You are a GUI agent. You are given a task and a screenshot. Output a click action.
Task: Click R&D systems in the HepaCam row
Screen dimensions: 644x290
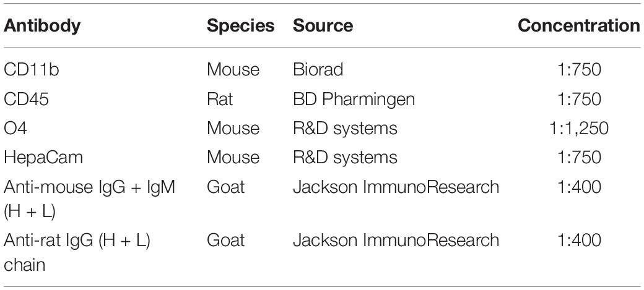click(345, 157)
